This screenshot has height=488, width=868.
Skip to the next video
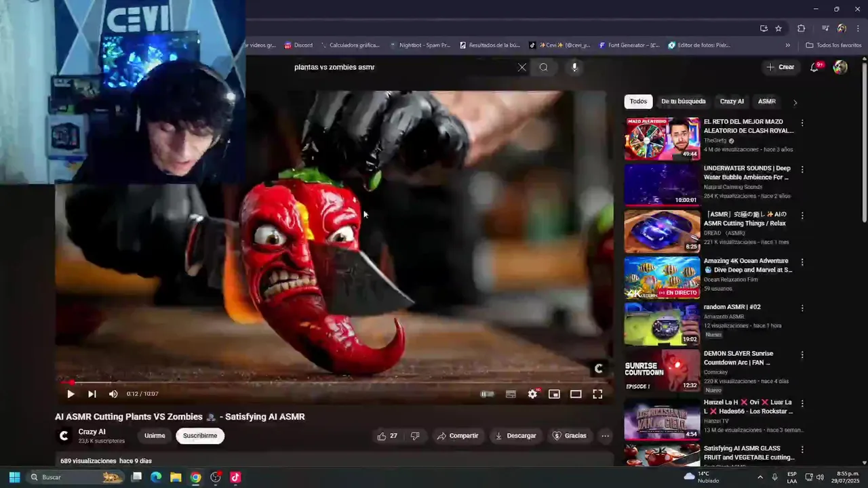coord(92,394)
